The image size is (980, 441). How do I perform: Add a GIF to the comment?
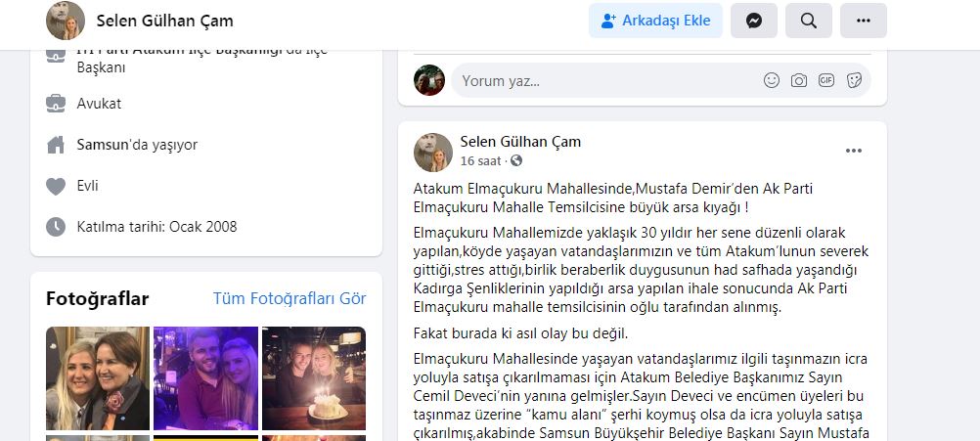pyautogui.click(x=826, y=80)
